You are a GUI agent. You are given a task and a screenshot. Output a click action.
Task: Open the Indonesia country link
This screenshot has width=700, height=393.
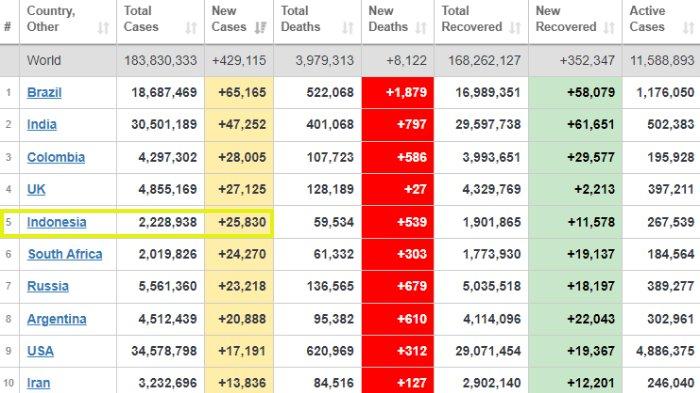click(x=57, y=222)
